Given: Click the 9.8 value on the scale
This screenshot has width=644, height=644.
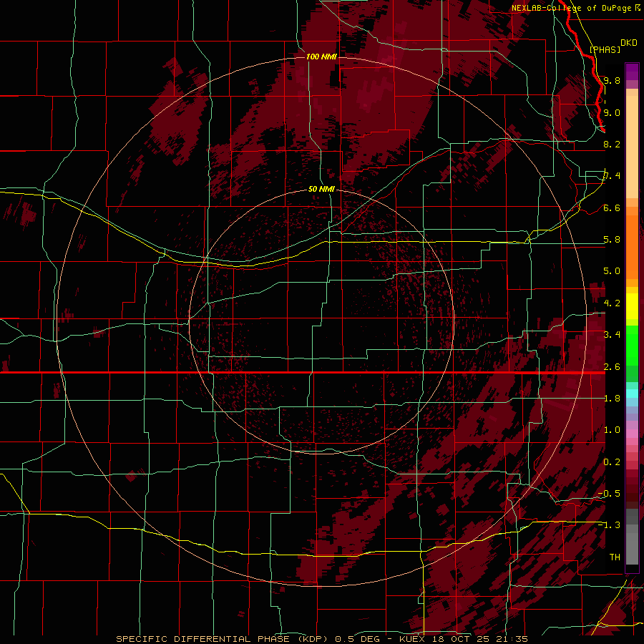Looking at the screenshot, I should (x=612, y=80).
